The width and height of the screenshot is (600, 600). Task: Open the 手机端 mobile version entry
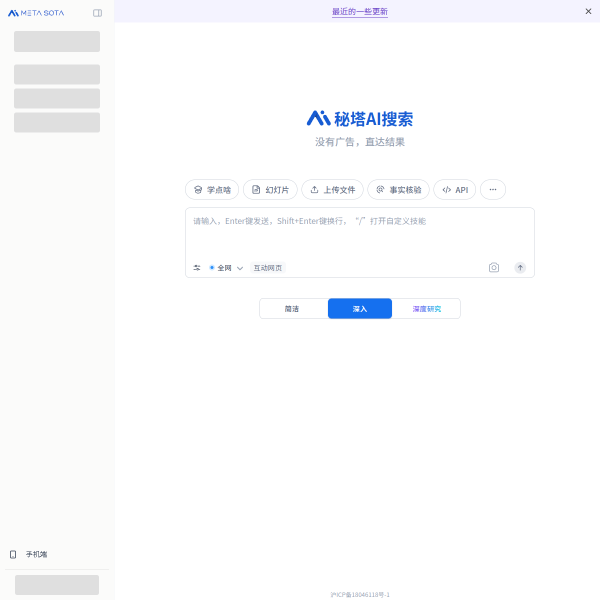point(29,554)
